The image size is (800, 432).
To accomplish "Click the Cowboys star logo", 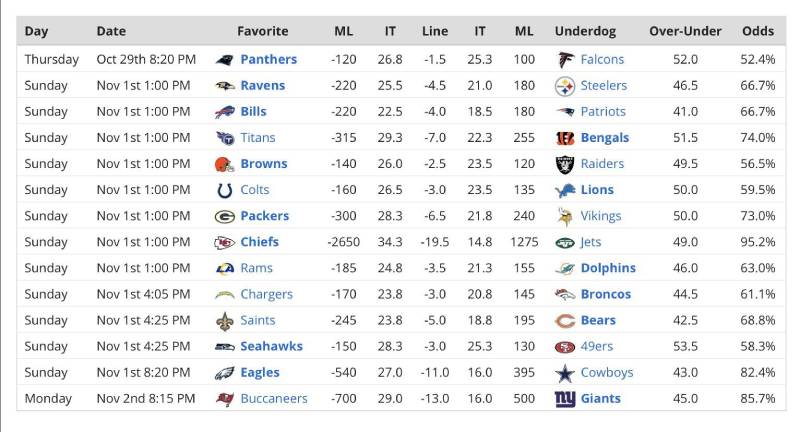I will pos(566,373).
